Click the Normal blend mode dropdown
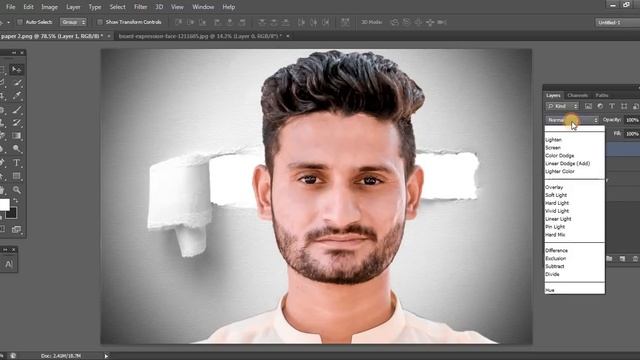Image resolution: width=640 pixels, height=360 pixels. [572, 120]
